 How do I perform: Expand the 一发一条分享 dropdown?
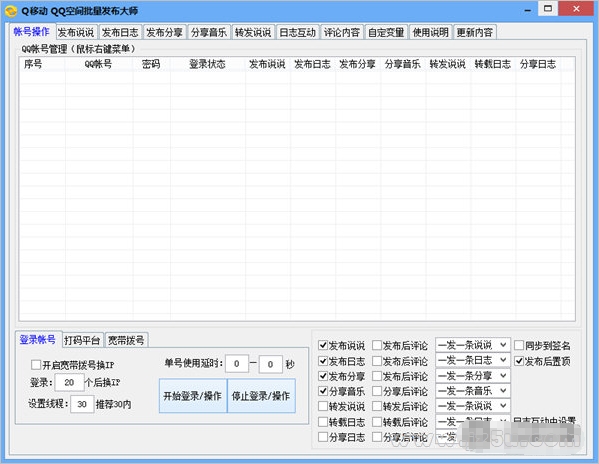[473, 375]
